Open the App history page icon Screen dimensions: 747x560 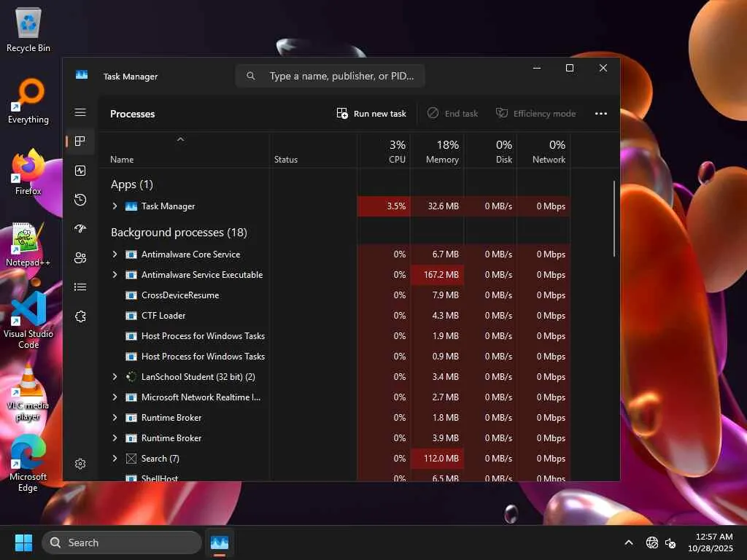tap(80, 200)
